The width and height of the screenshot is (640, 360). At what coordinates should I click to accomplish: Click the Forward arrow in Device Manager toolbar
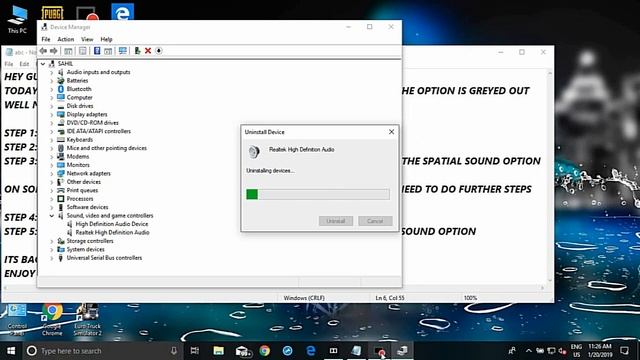click(53, 51)
